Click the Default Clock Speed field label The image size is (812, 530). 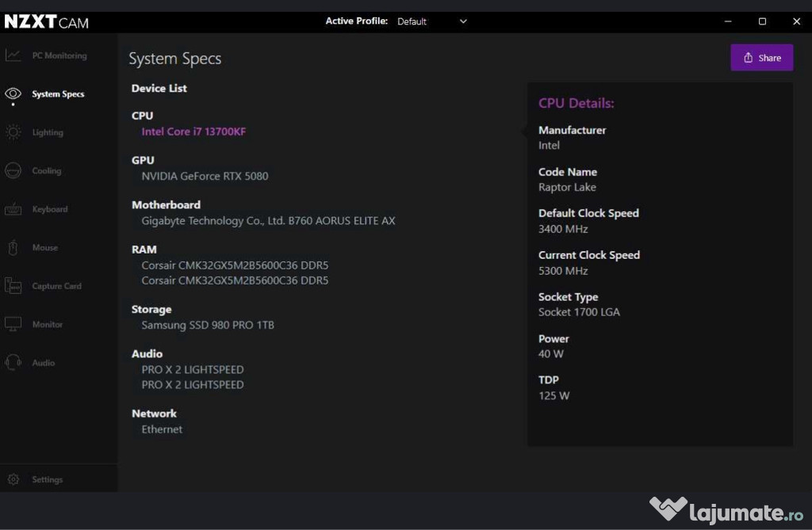coord(589,213)
